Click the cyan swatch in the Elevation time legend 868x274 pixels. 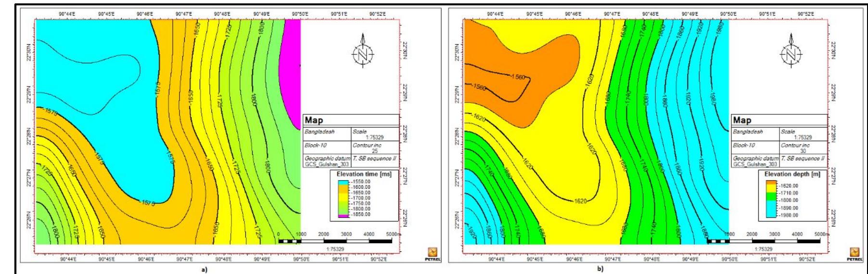343,183
